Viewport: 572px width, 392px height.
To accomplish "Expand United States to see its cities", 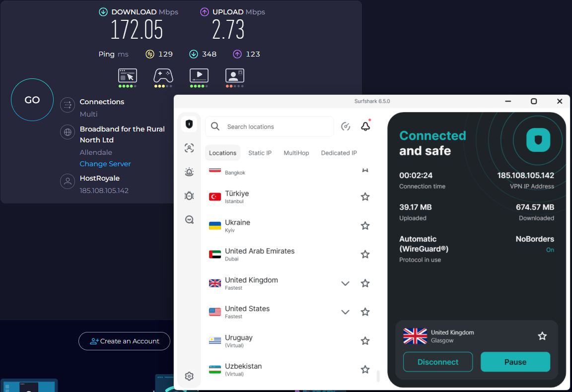I will point(345,312).
